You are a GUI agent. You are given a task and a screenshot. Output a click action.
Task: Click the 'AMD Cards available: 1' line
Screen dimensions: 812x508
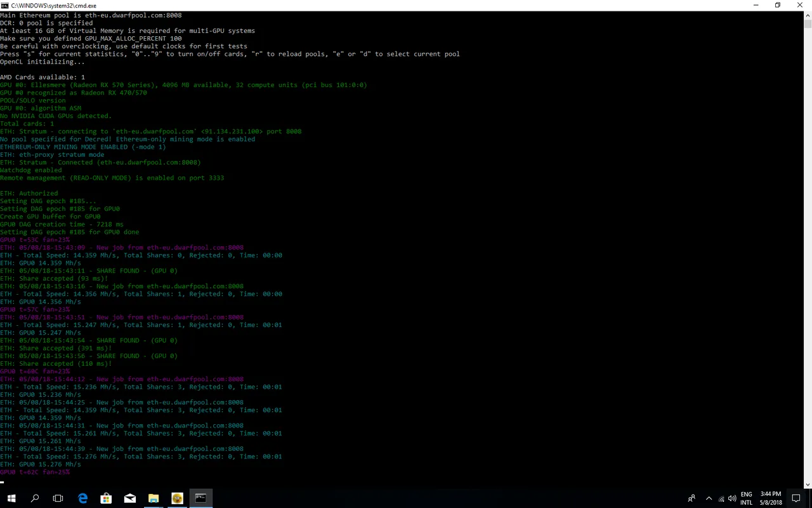coord(43,77)
